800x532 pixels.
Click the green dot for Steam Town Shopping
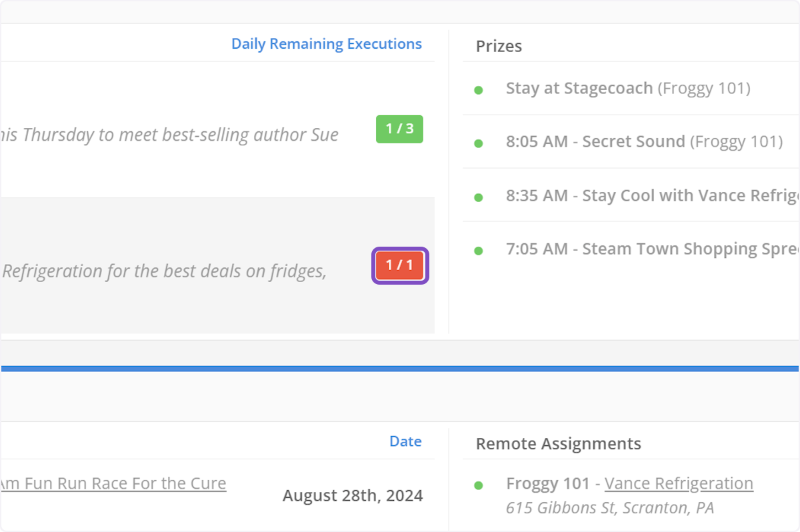(478, 251)
